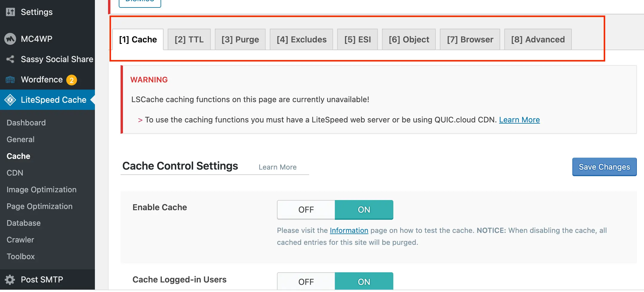Open the [8] Advanced tab
Viewport: 644px width, 292px height.
tap(538, 39)
